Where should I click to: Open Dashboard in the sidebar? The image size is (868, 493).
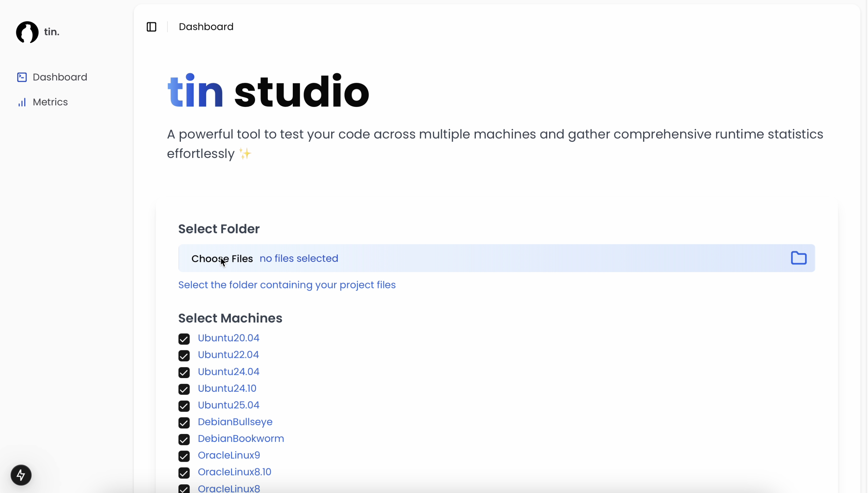60,77
